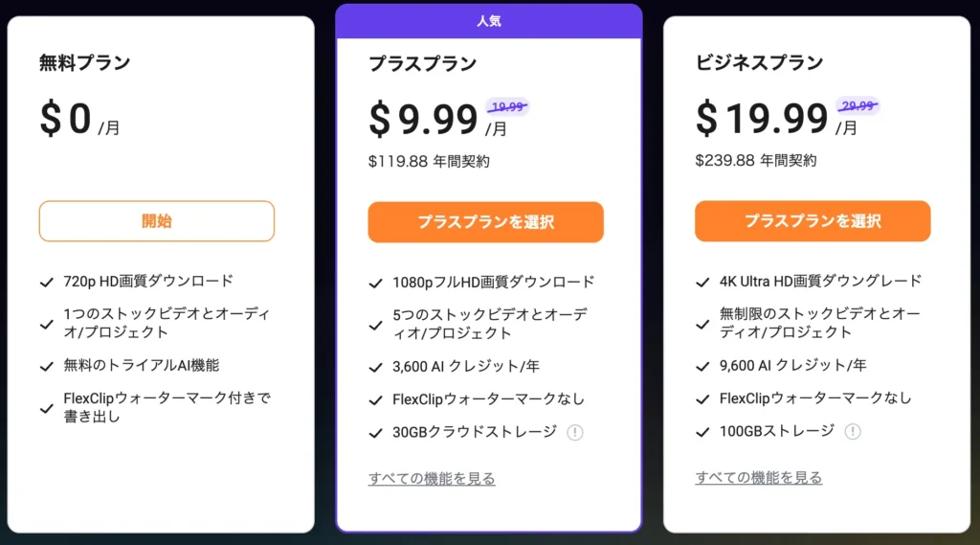Click checkmark beside 4K Ultra HD画質ダウングレード
Screen dimensions: 980x545
coord(702,283)
